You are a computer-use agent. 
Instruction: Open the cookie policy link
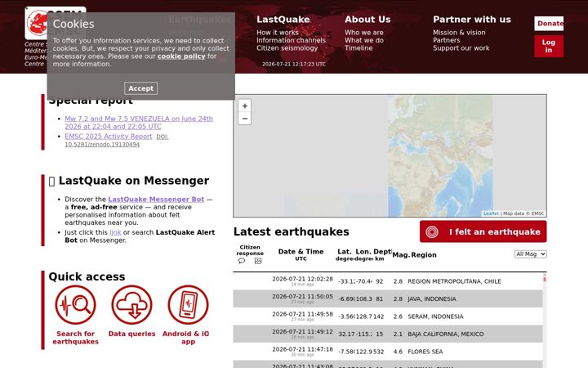(x=181, y=56)
